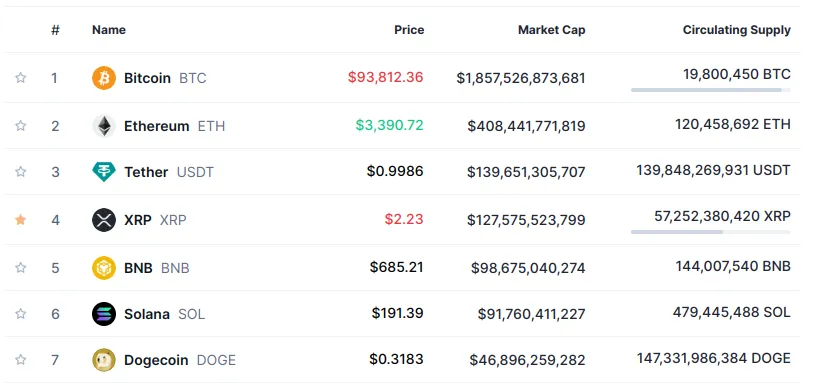
Task: Click XRP circulating supply progress bar
Action: click(711, 232)
